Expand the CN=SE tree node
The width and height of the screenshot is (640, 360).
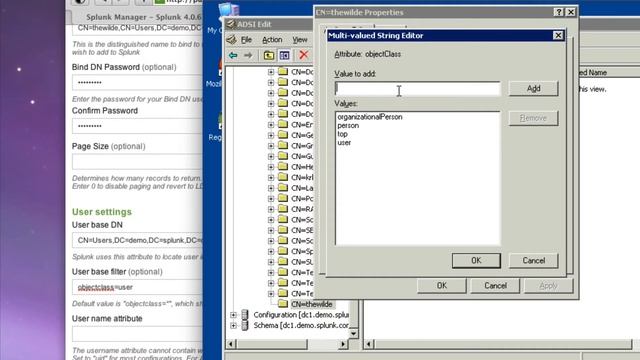point(271,230)
